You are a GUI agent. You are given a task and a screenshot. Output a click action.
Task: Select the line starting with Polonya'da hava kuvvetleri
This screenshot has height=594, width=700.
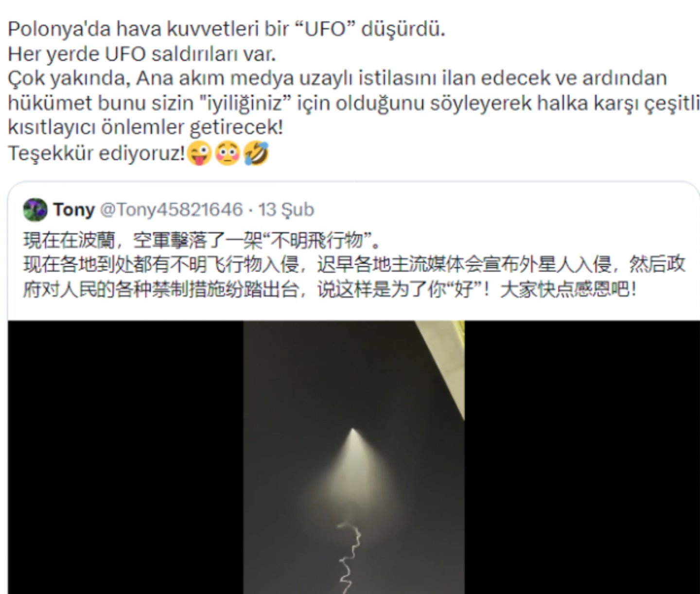point(227,29)
